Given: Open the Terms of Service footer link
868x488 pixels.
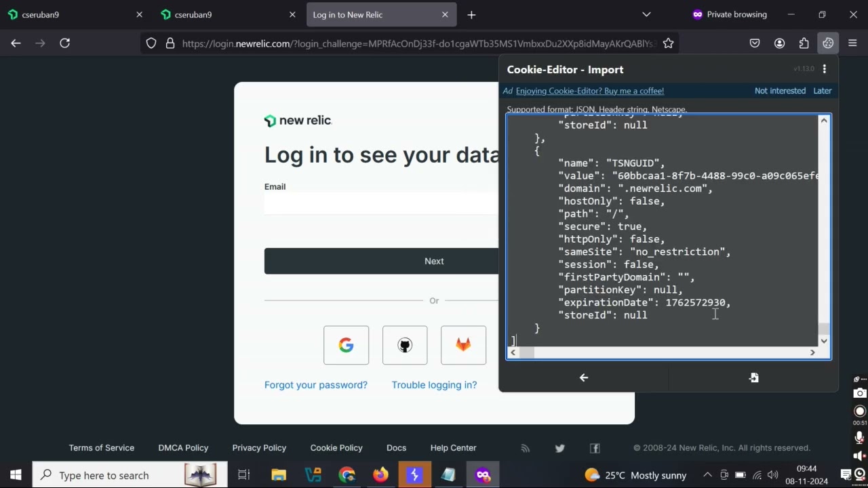Looking at the screenshot, I should point(102,448).
